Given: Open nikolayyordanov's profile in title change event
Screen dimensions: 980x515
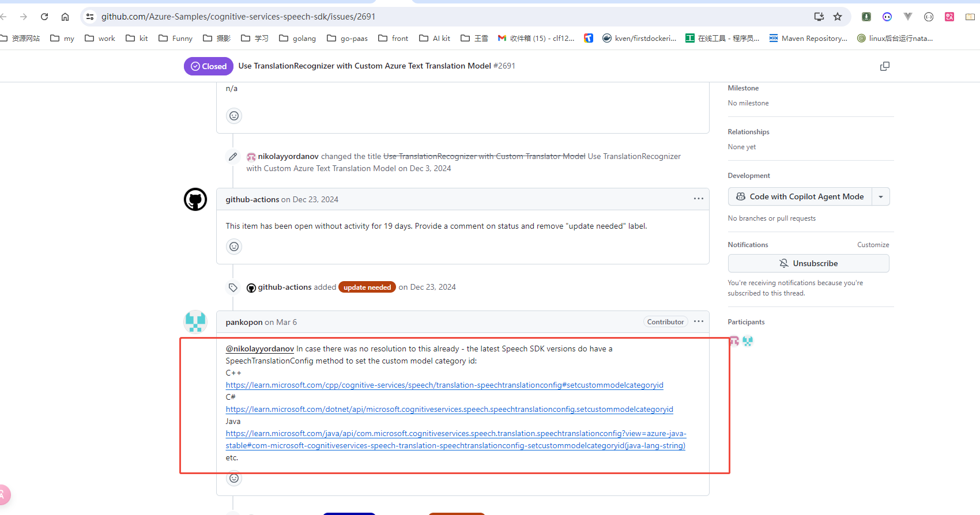Looking at the screenshot, I should click(288, 156).
